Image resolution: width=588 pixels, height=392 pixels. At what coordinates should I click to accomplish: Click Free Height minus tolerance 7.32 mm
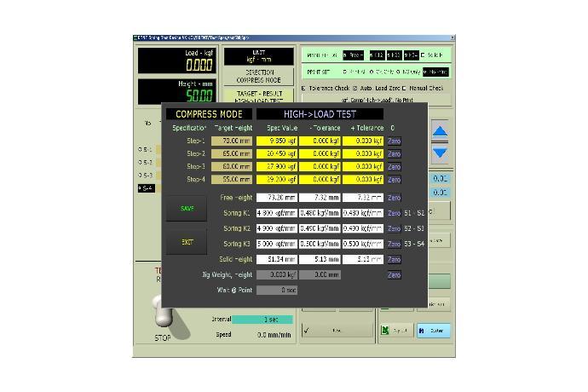tap(320, 198)
